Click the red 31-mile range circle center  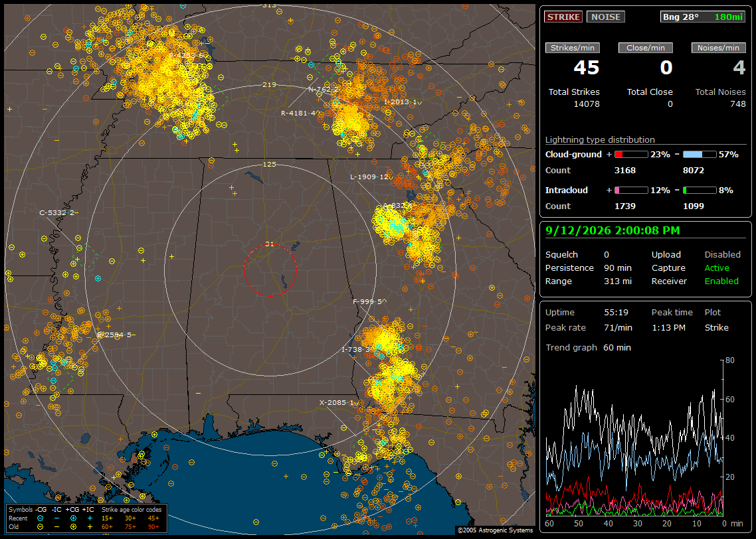point(270,269)
